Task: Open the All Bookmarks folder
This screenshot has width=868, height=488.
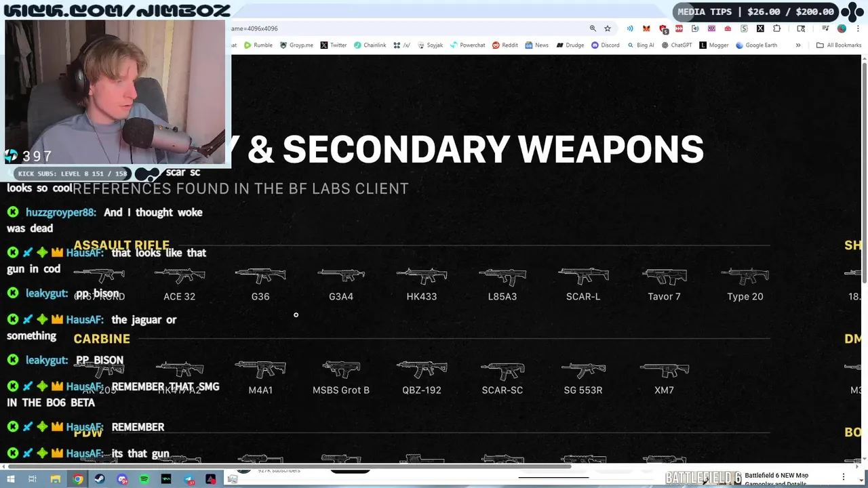Action: (839, 45)
